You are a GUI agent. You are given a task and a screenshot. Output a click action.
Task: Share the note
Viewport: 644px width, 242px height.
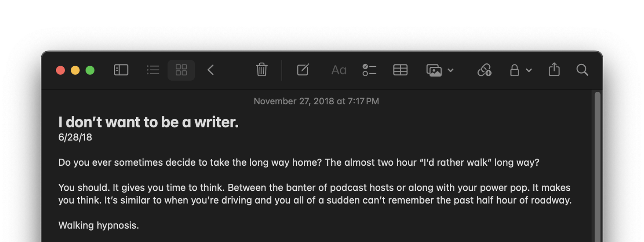554,70
